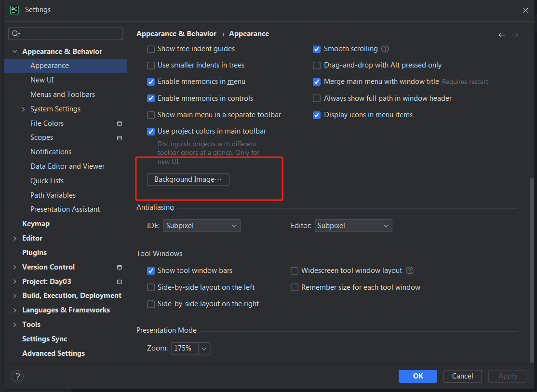Open Menus and Toolbars settings
Screen dimensions: 537x392
pyautogui.click(x=63, y=94)
